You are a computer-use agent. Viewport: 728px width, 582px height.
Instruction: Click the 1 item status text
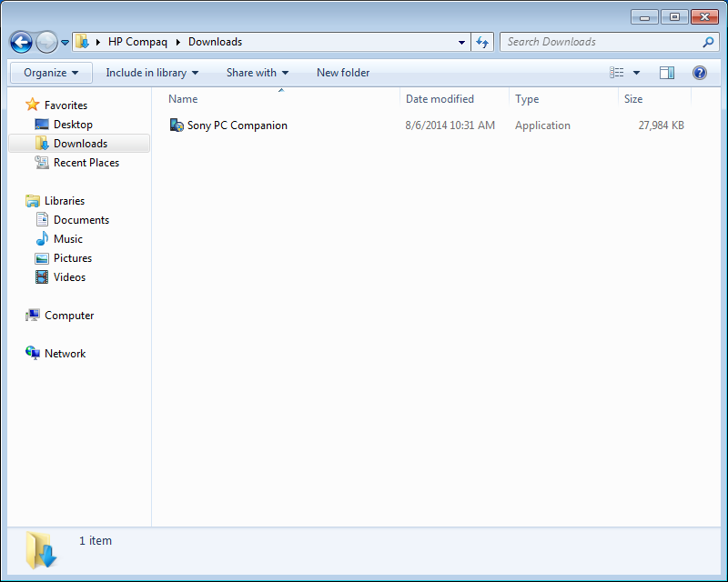(x=96, y=541)
